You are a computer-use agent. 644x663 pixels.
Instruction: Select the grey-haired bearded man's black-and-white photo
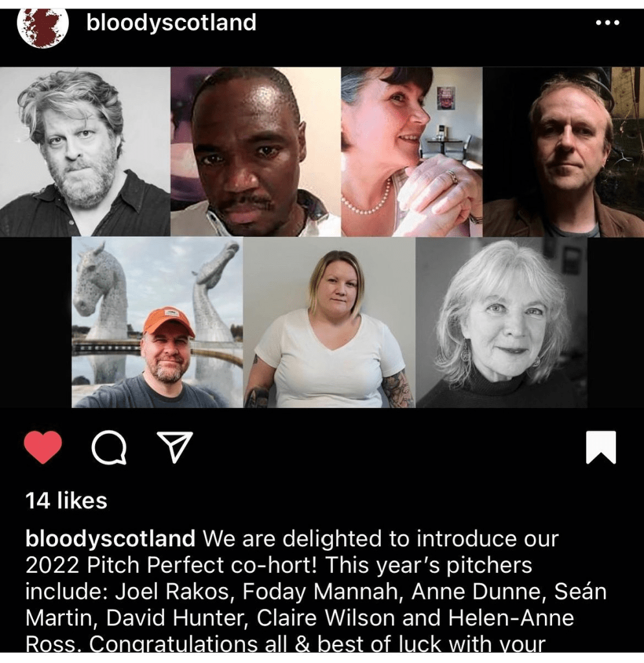(85, 152)
